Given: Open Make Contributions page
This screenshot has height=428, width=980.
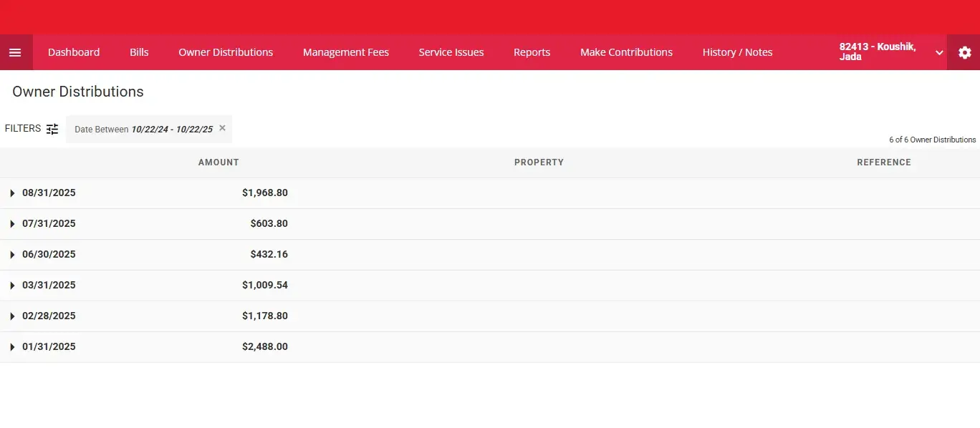Looking at the screenshot, I should point(626,52).
